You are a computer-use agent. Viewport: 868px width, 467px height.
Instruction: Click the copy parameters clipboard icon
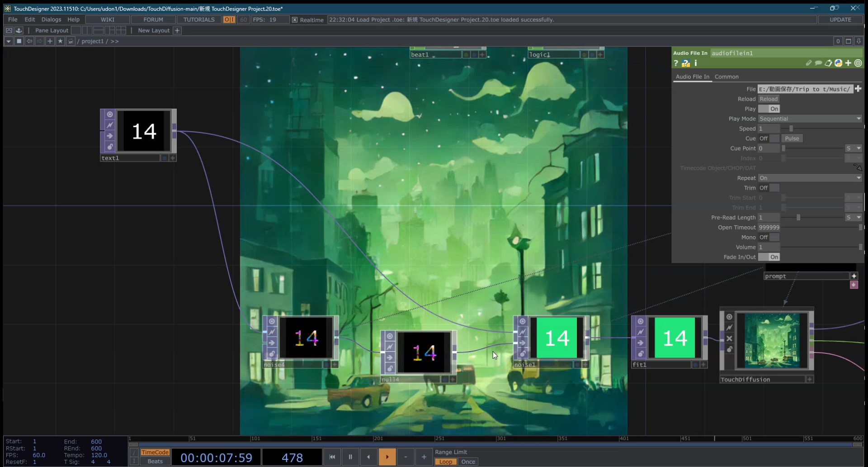[828, 63]
